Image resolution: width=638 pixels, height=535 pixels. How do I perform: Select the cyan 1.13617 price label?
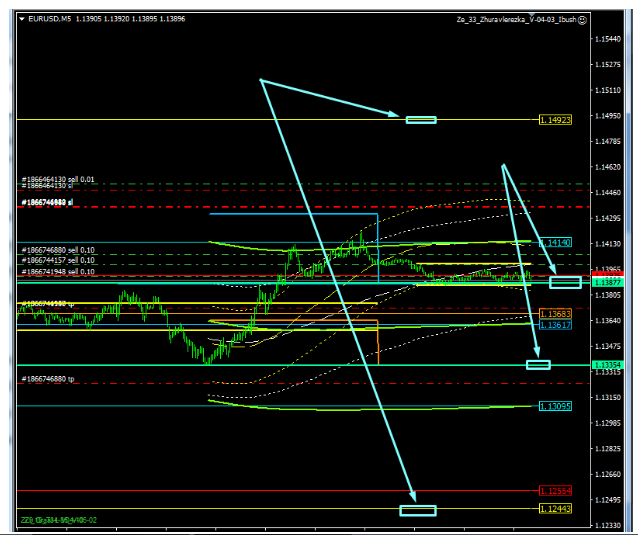555,325
